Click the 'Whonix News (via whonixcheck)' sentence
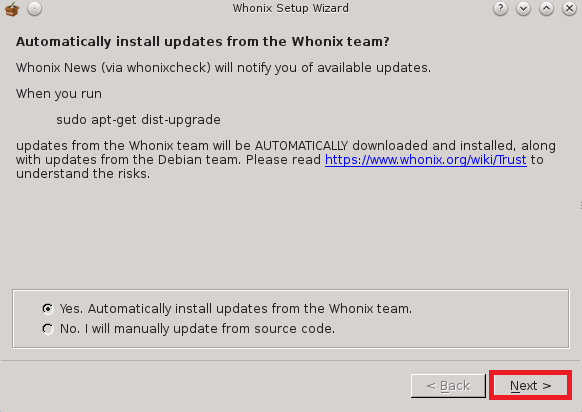Image resolution: width=582 pixels, height=412 pixels. coord(223,68)
